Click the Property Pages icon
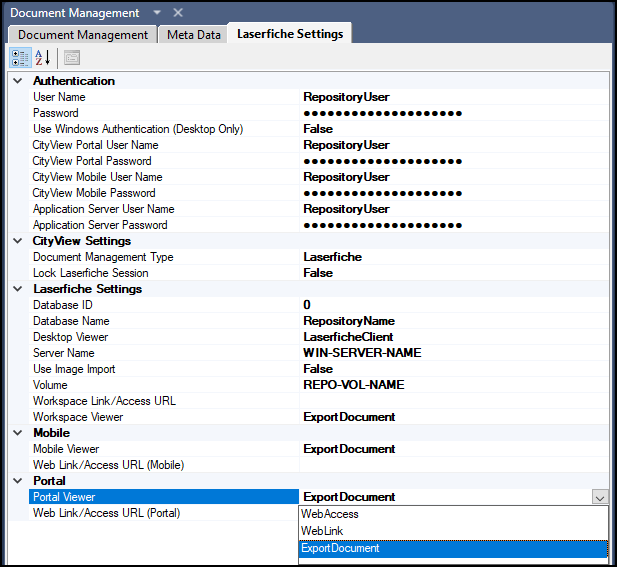617x567 pixels. [72, 57]
